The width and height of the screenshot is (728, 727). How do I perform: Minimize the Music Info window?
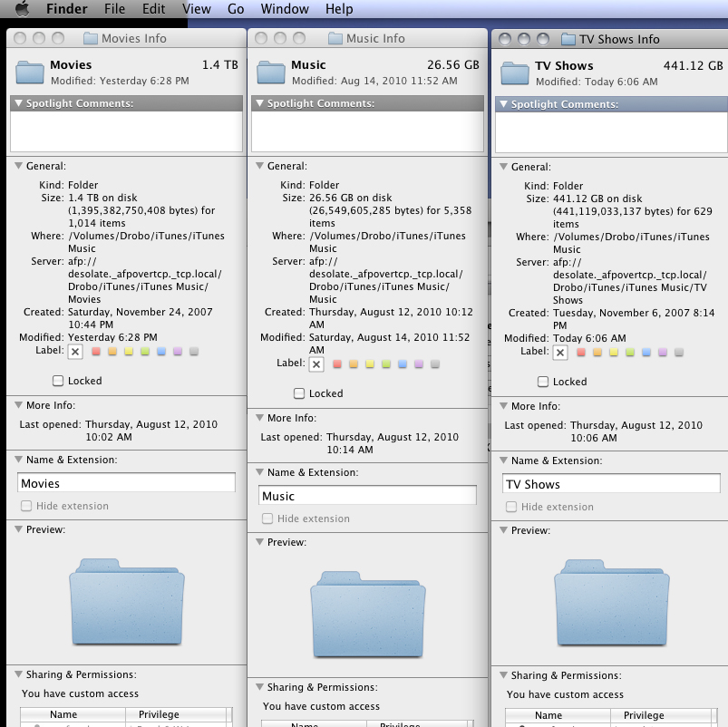[x=280, y=38]
